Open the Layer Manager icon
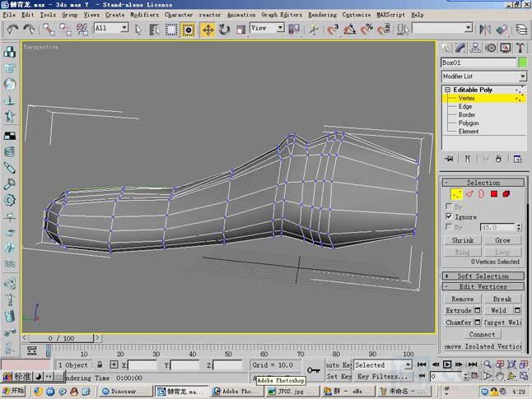This screenshot has height=399, width=532. (x=520, y=30)
